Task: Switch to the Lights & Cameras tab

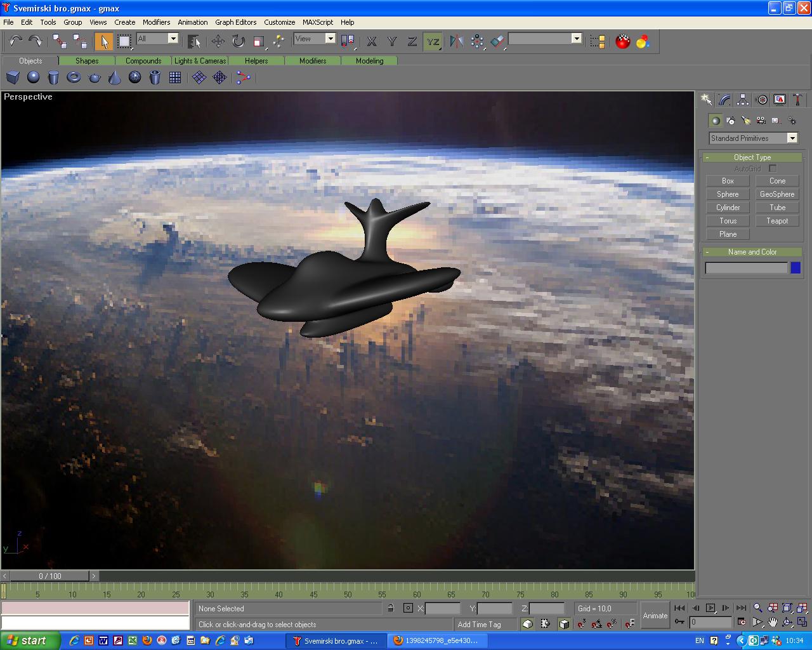Action: tap(200, 61)
